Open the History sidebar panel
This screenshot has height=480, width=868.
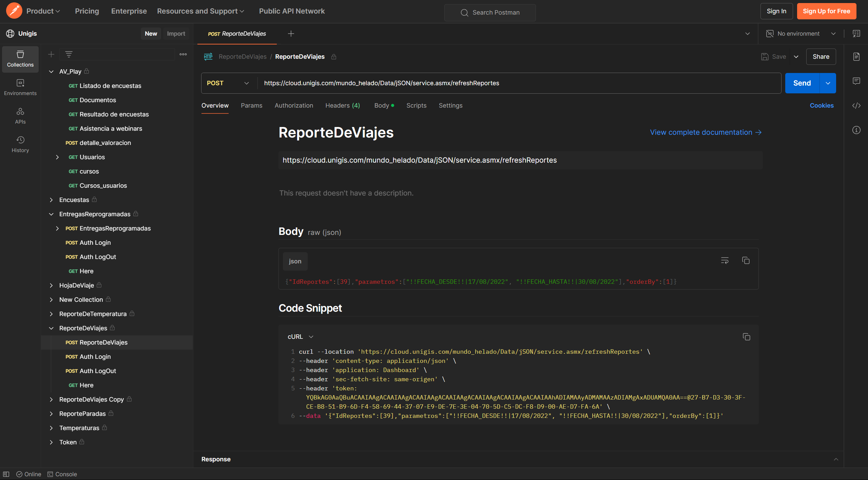(x=20, y=145)
